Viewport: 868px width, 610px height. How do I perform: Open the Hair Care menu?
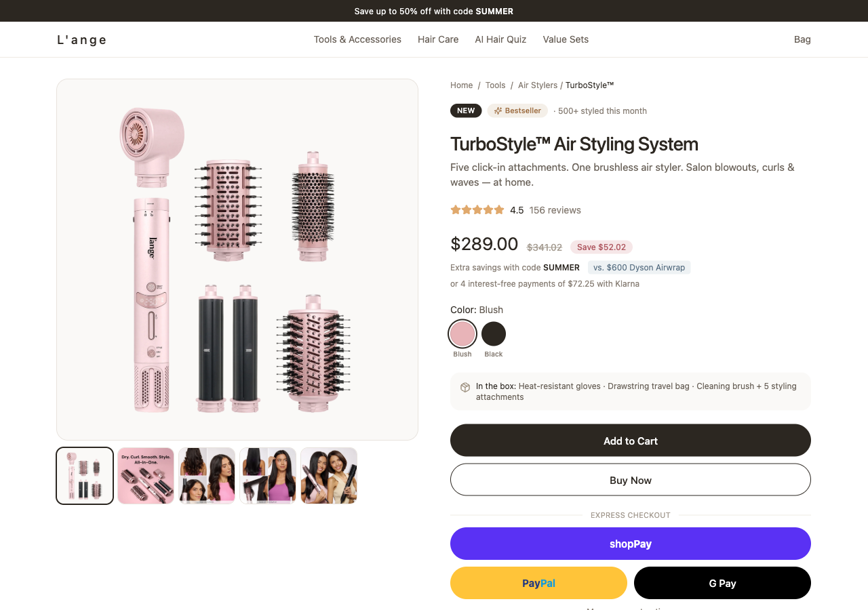click(x=438, y=39)
